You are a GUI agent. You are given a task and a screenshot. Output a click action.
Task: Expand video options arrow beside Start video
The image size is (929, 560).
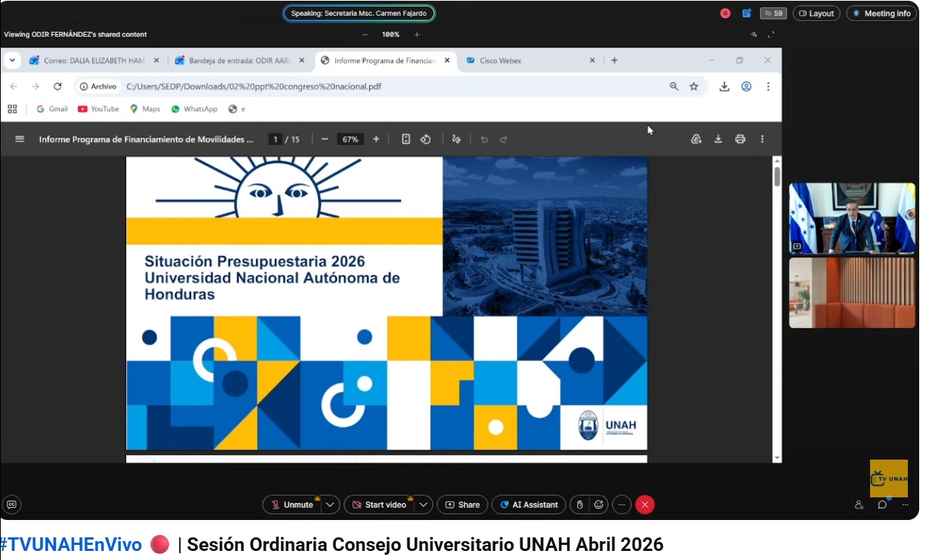tap(423, 505)
